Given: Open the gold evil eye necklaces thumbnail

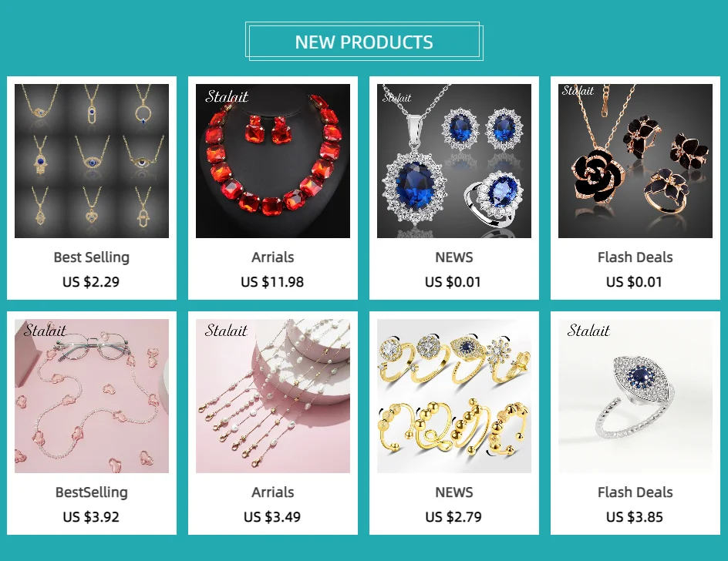Looking at the screenshot, I should (92, 160).
